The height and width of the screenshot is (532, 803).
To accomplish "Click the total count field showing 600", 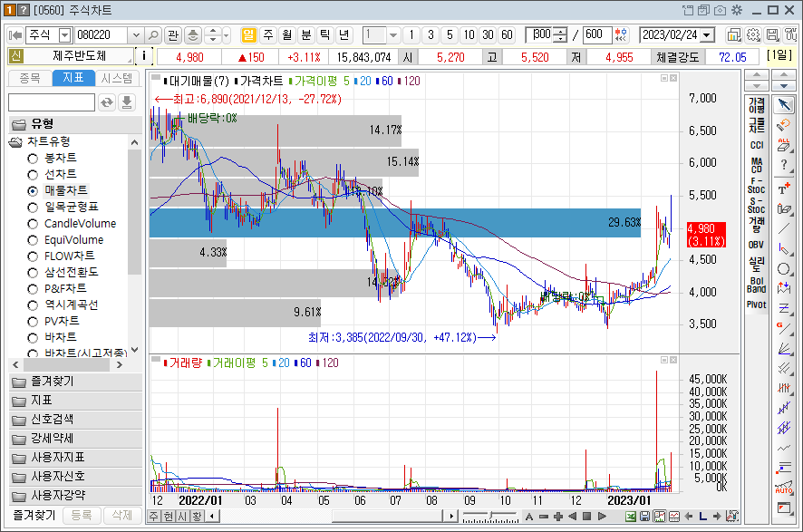I will pyautogui.click(x=596, y=34).
